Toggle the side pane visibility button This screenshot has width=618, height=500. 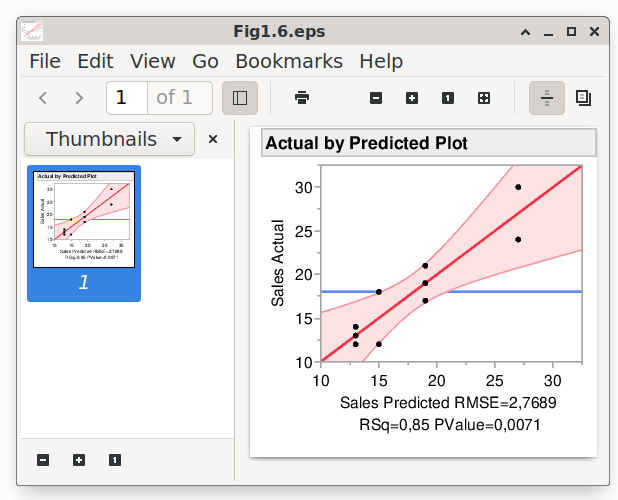point(239,98)
